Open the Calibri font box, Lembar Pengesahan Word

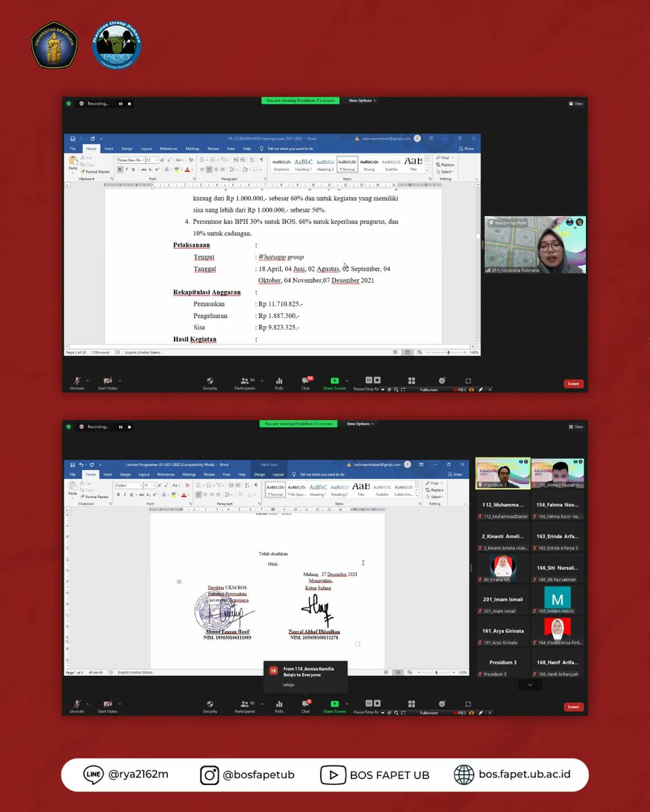coord(127,485)
